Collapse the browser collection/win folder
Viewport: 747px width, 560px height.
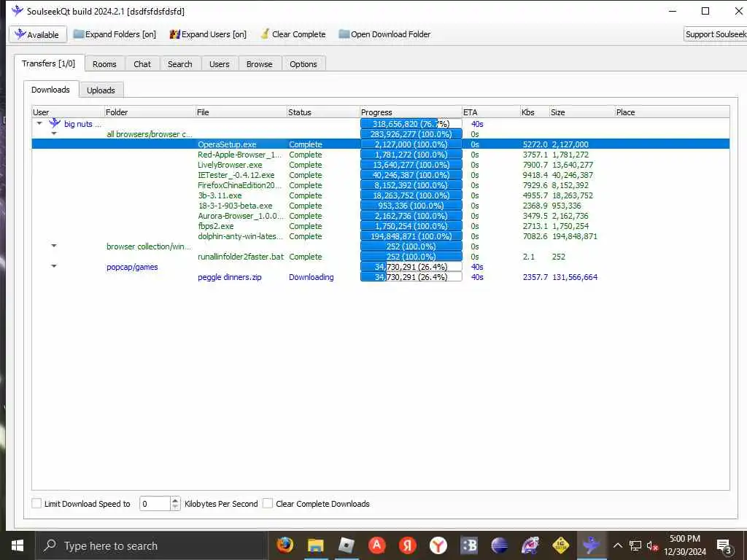pyautogui.click(x=54, y=246)
